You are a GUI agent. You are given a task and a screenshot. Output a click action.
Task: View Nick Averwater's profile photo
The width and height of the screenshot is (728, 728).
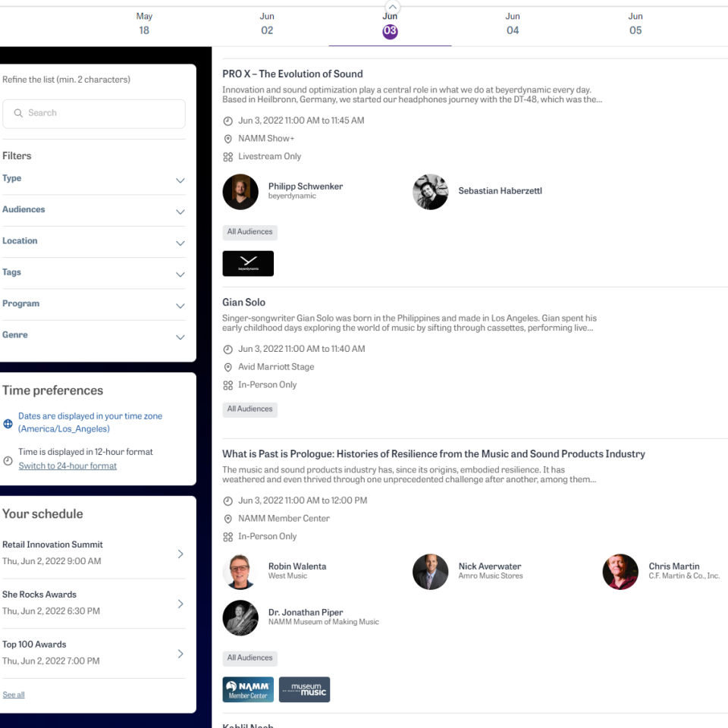pyautogui.click(x=431, y=572)
